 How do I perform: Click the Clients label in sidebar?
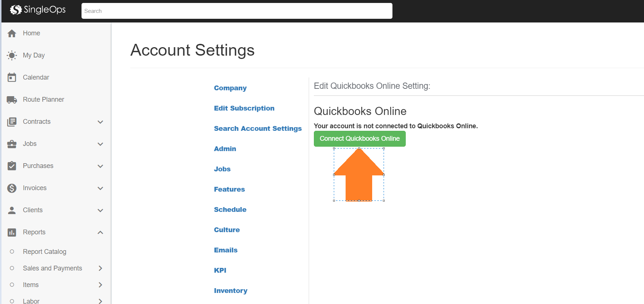click(32, 210)
